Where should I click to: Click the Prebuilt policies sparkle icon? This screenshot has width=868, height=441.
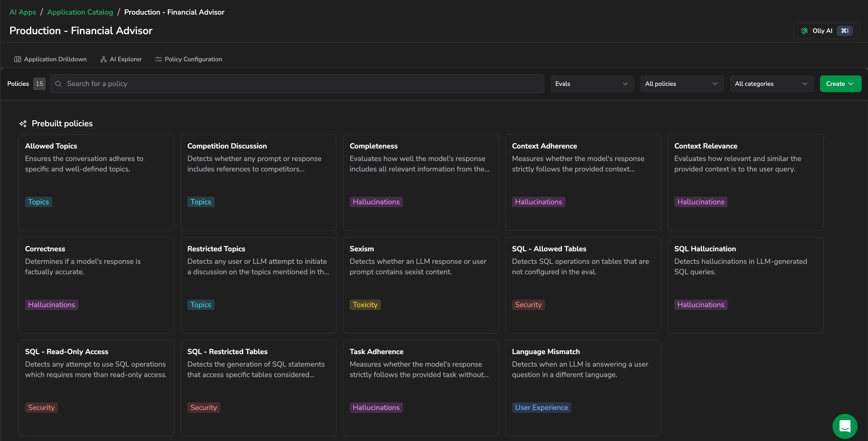pos(23,124)
